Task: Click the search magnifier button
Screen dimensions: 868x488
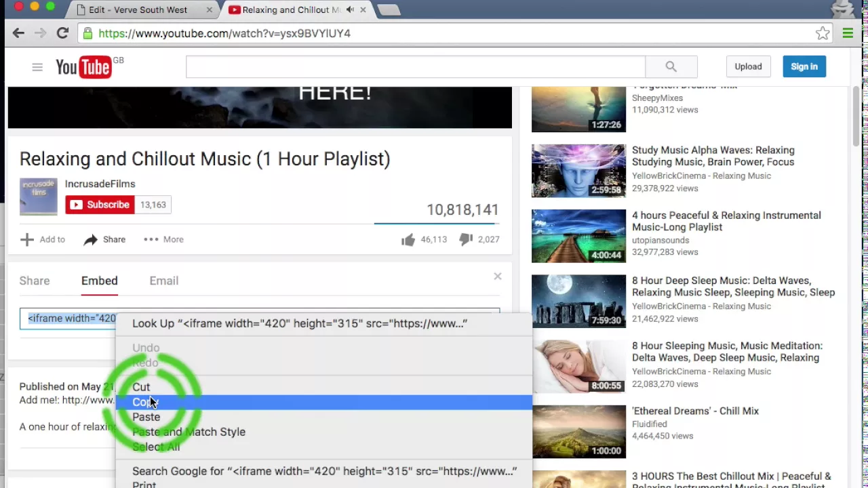Action: point(671,66)
